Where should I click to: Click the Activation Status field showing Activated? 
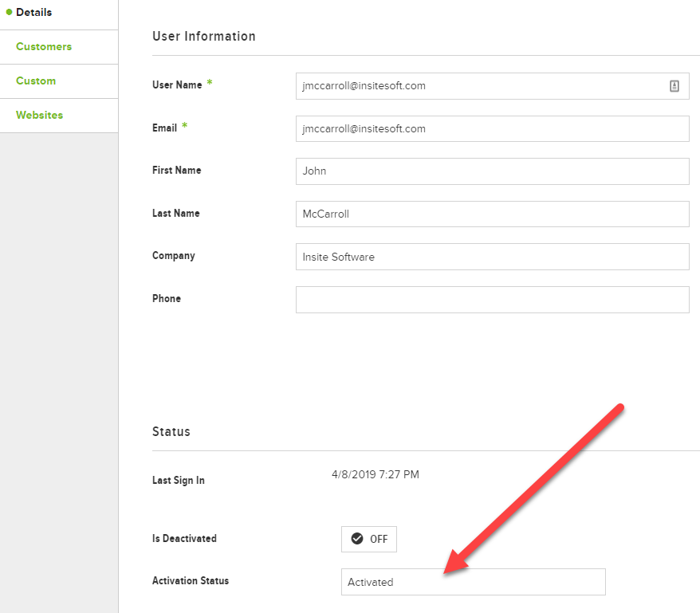click(474, 582)
